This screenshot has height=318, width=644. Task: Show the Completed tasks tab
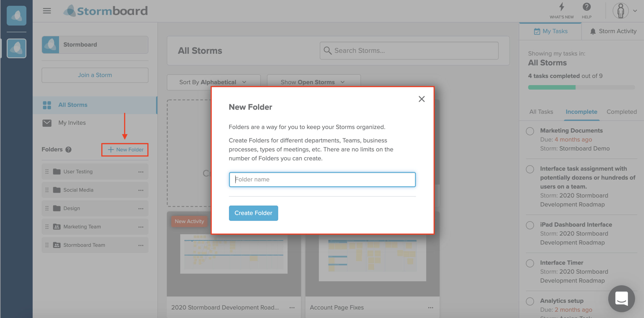622,112
